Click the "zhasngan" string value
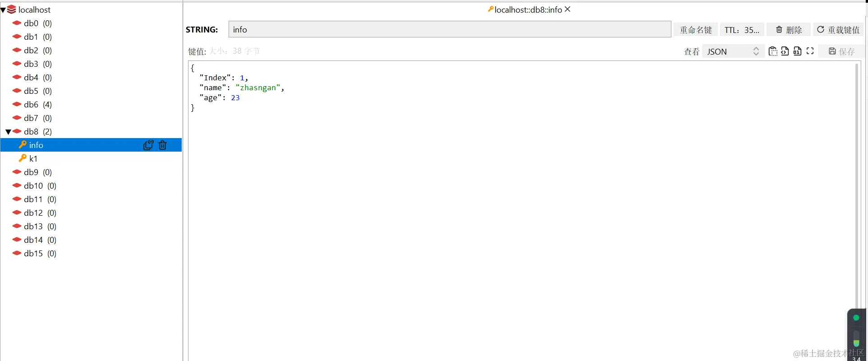This screenshot has height=361, width=868. 258,88
